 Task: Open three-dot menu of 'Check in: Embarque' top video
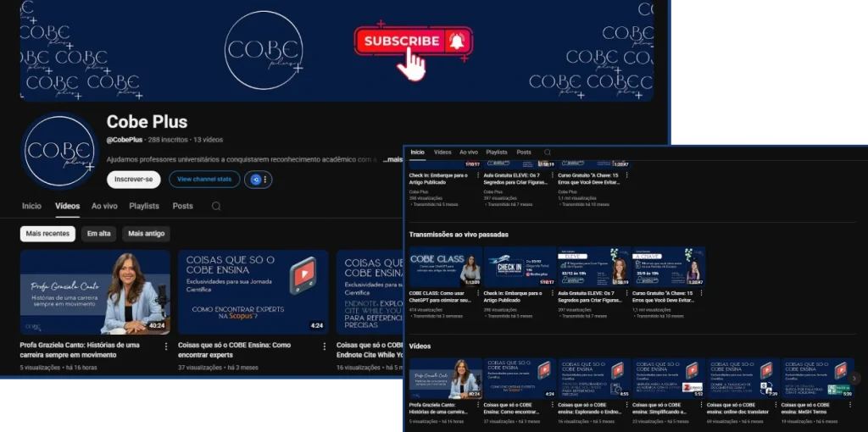(x=479, y=176)
